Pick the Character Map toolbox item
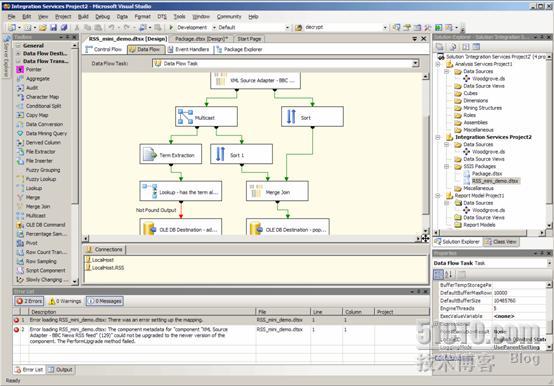554x386 pixels. coord(42,97)
